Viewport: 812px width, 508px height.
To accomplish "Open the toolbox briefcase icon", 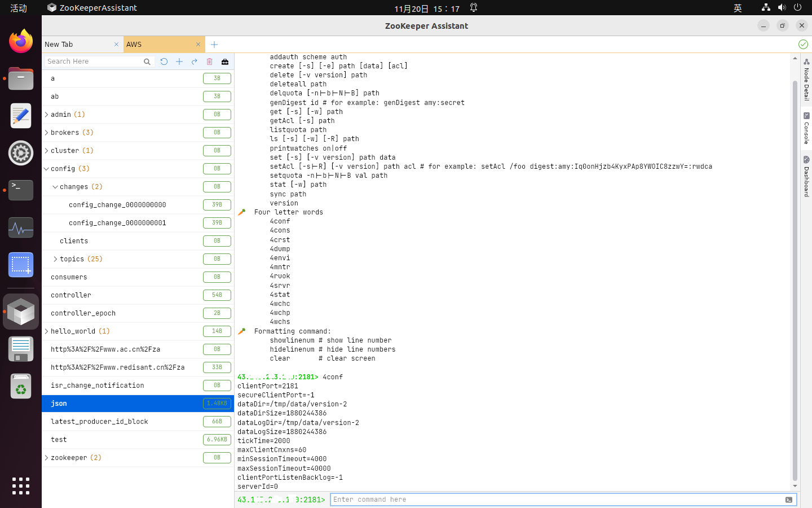I will (x=225, y=62).
